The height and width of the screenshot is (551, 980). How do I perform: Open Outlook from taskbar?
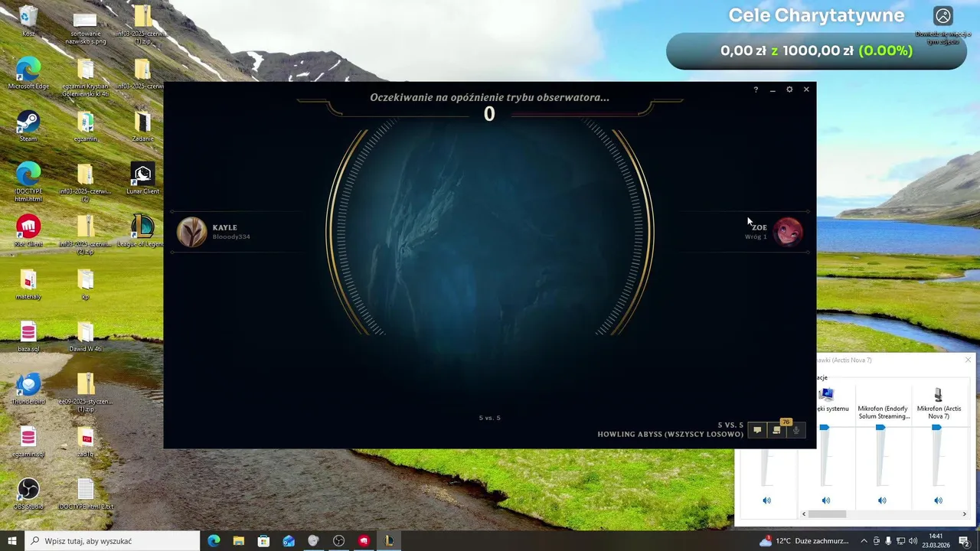(289, 541)
